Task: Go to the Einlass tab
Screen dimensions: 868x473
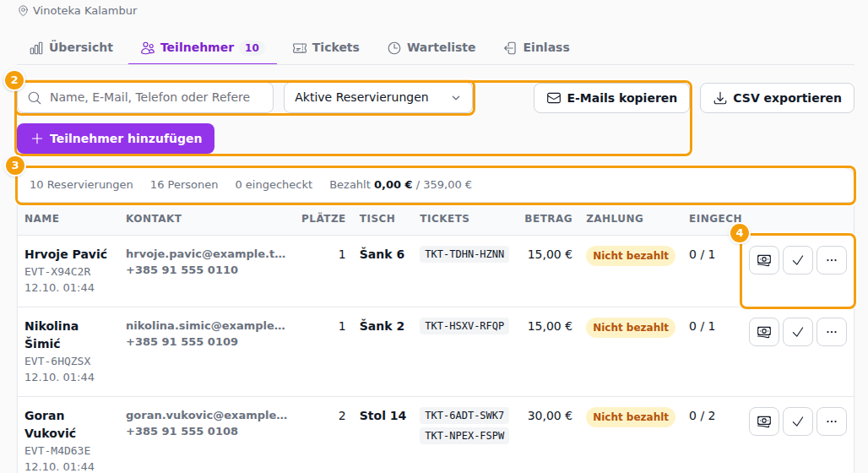Action: point(536,47)
